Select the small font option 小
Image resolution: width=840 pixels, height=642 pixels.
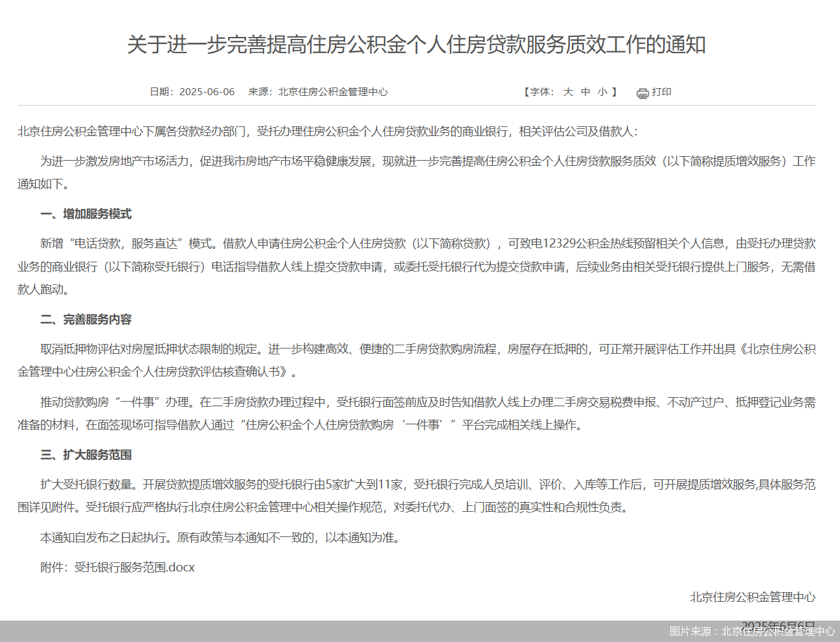click(602, 92)
